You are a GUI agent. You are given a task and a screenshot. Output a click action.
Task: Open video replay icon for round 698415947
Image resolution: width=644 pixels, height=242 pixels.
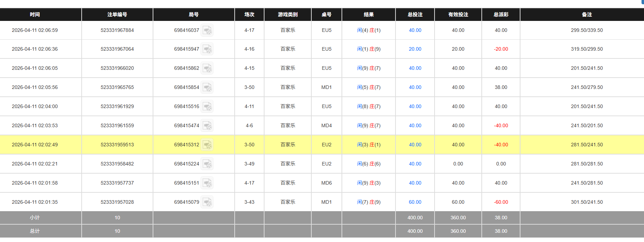click(207, 49)
